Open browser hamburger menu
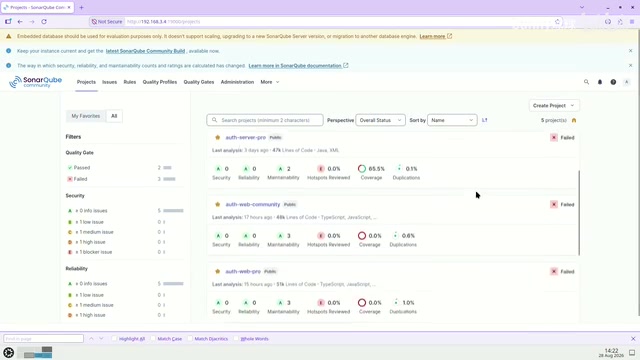 (632, 22)
